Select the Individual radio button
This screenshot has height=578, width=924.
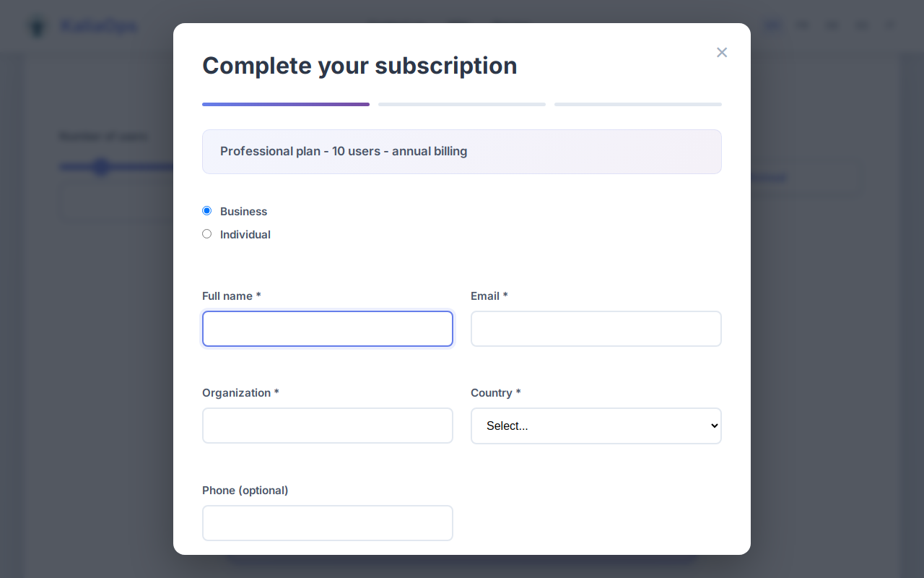pos(206,233)
